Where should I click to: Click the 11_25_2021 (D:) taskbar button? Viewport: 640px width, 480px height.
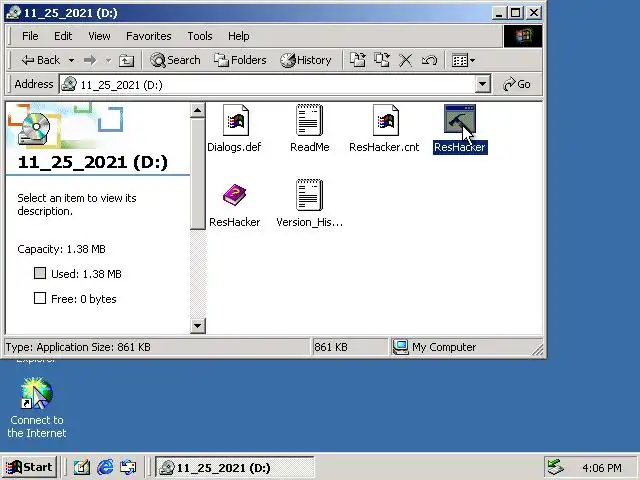point(234,467)
